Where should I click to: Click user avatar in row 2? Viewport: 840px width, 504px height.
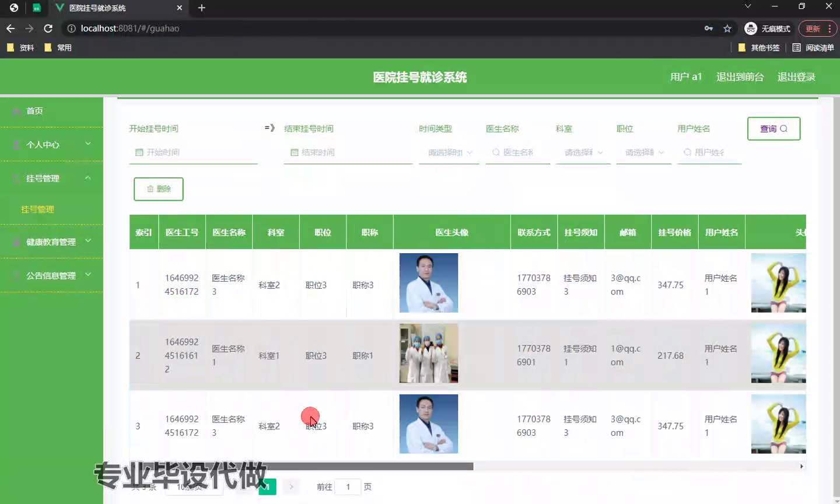click(779, 353)
